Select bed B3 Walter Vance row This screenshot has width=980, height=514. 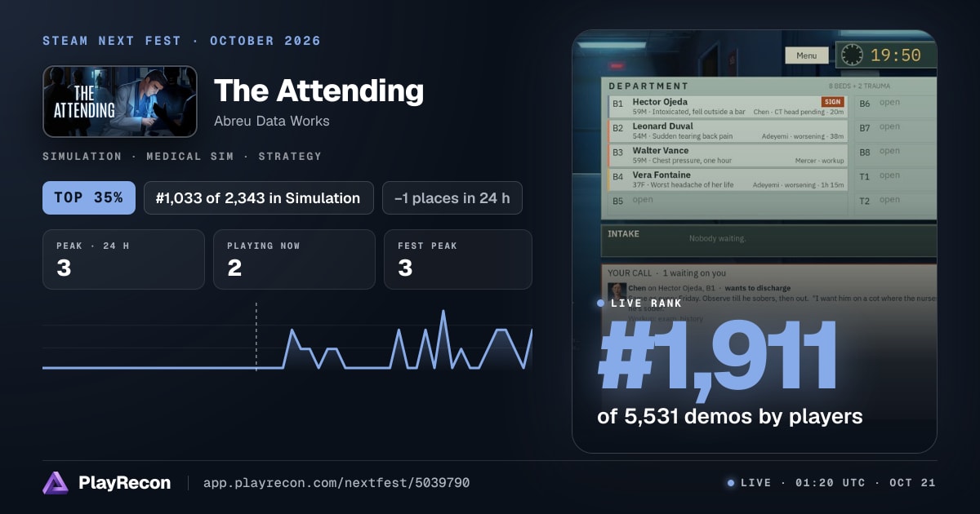tap(728, 156)
